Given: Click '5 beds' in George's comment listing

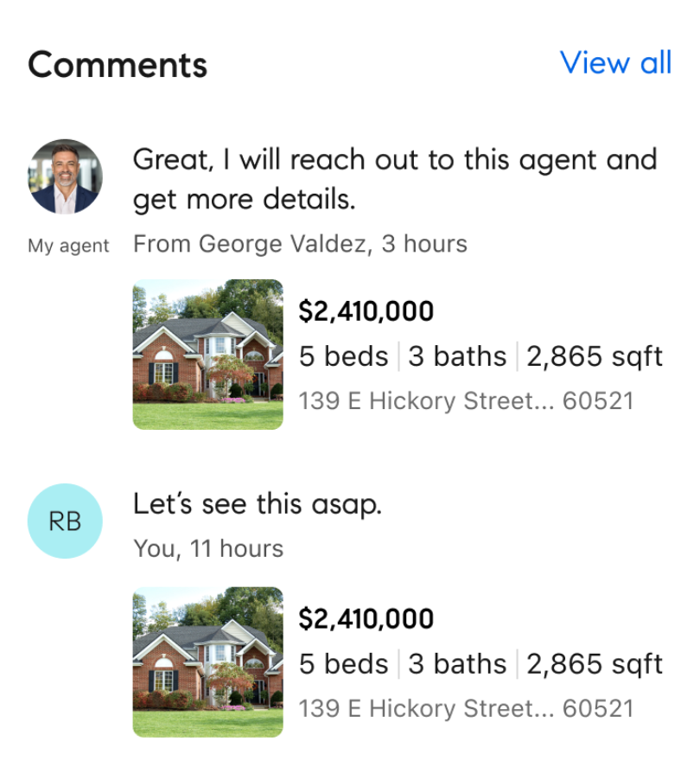Looking at the screenshot, I should [x=343, y=356].
